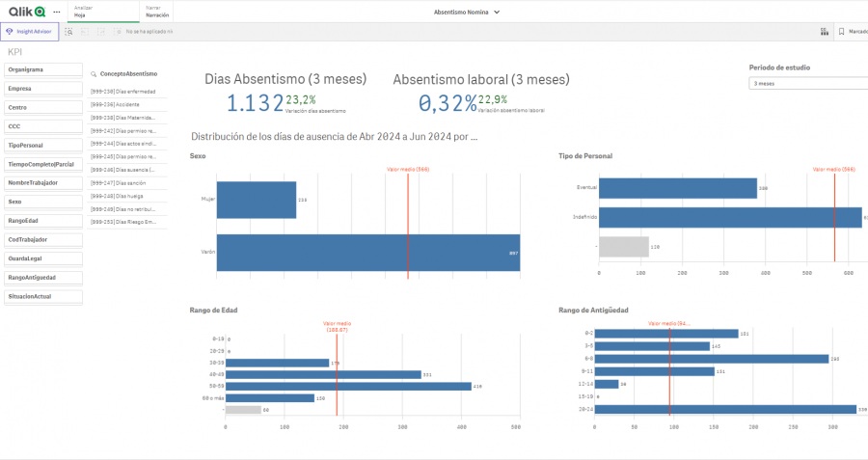
Task: Open the bookmarks (Marcadores) icon
Action: pos(842,32)
